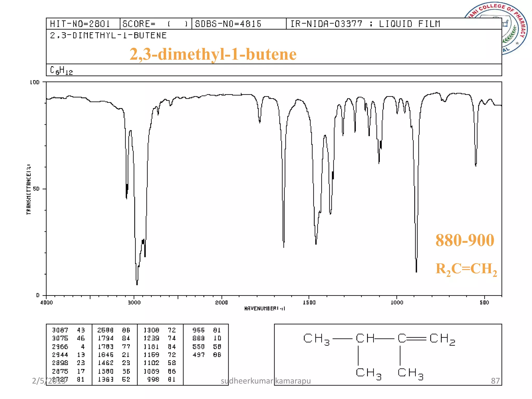Click the peak table entry 1308 72
The image size is (532, 399).
coord(160,330)
